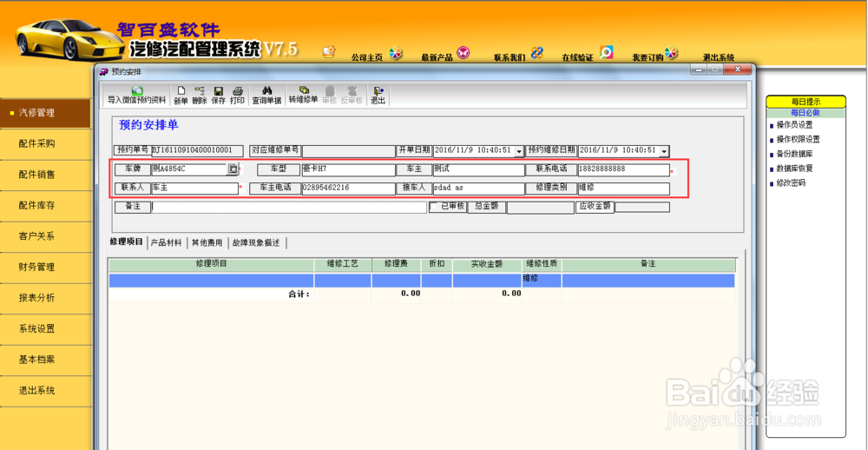
Task: Expand the 预约维修日期 date dropdown
Action: point(664,151)
